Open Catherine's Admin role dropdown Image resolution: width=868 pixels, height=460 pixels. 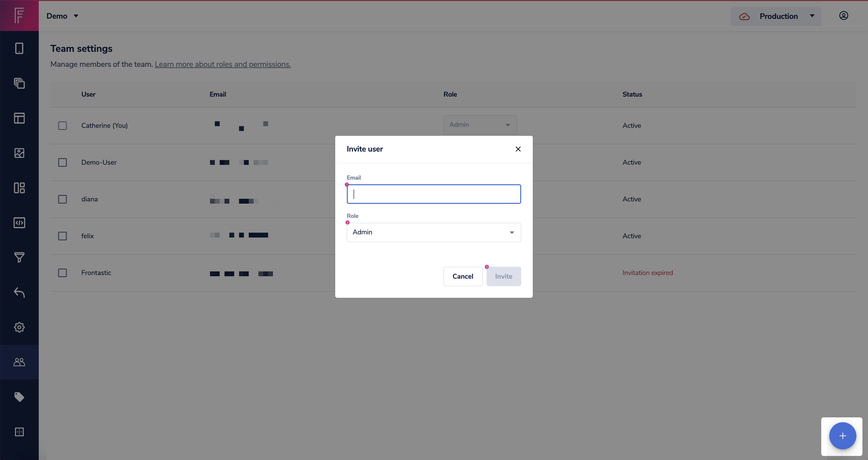(x=480, y=125)
